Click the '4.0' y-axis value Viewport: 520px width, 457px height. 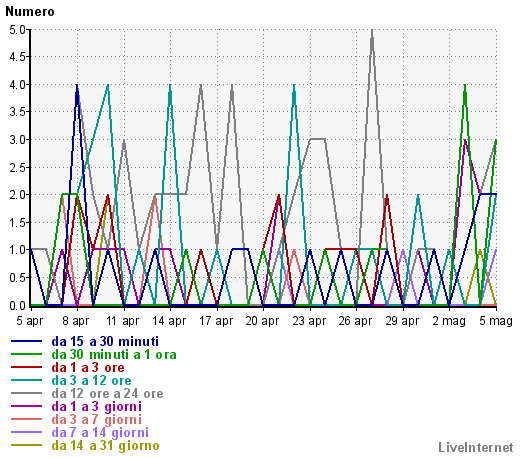pyautogui.click(x=17, y=85)
